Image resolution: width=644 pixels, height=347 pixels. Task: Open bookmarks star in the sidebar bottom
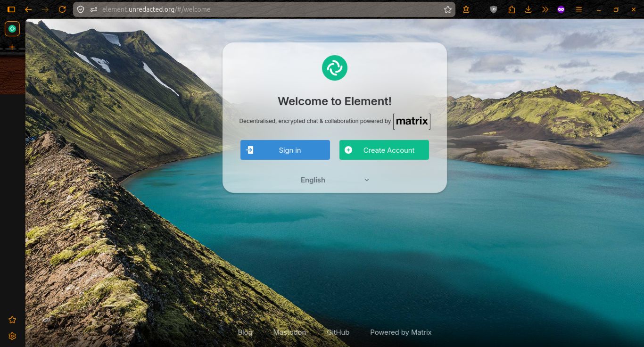[12, 320]
